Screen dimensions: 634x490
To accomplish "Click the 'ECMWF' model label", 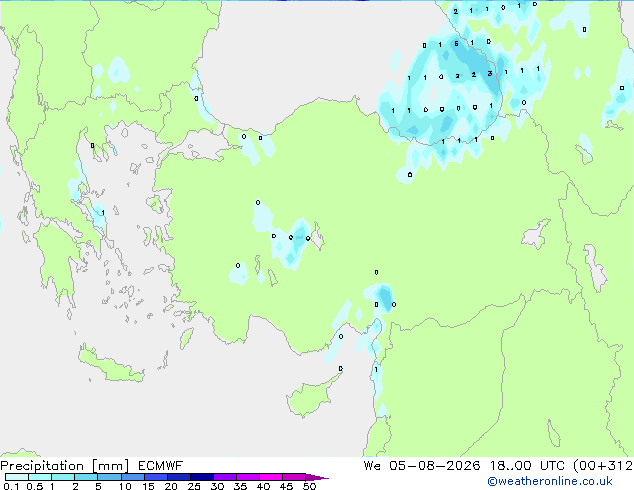I will click(161, 466).
